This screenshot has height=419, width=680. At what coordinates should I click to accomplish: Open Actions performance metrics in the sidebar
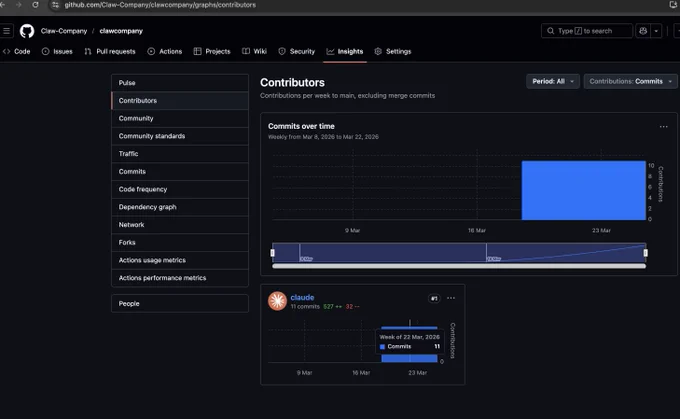tap(180, 278)
